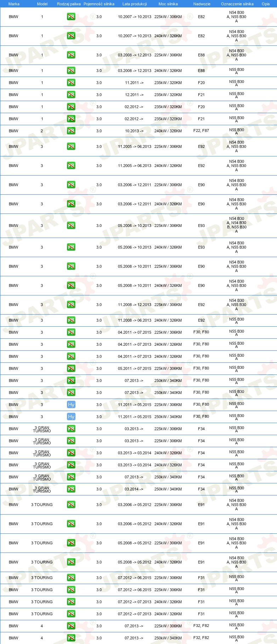Select F20 body cell in 02.2012 row
The image size is (277, 644).
click(x=201, y=107)
